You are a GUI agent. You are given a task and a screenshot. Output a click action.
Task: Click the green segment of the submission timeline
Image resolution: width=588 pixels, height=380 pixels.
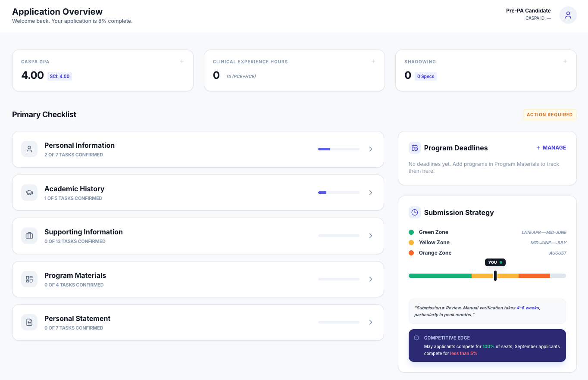440,276
